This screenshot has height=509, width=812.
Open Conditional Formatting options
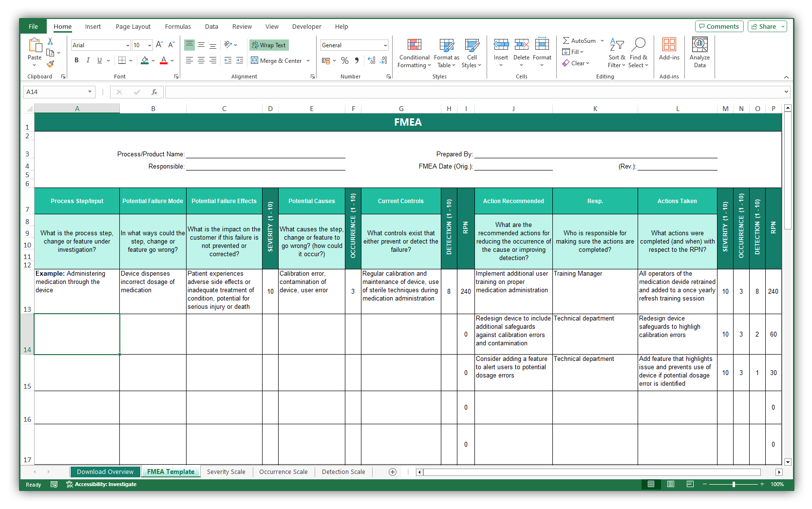point(414,53)
